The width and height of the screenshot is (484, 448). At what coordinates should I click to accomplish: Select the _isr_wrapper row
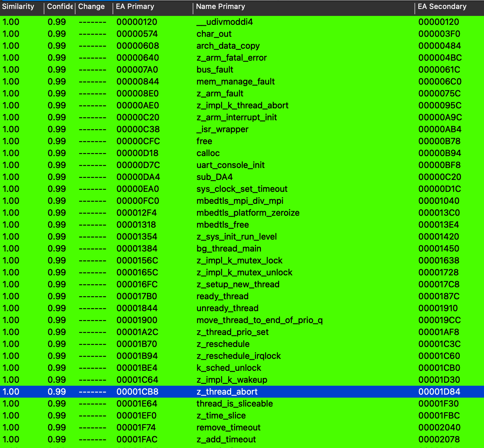point(222,129)
